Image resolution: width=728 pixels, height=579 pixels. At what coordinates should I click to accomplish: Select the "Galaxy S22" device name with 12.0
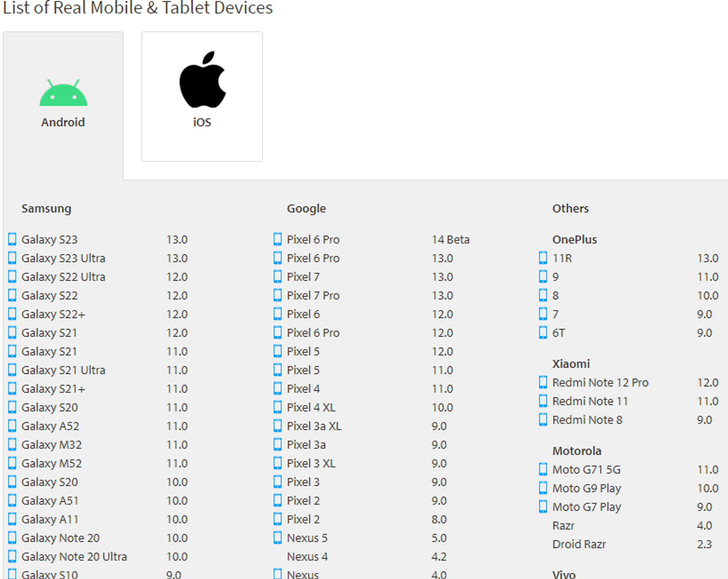click(x=50, y=295)
